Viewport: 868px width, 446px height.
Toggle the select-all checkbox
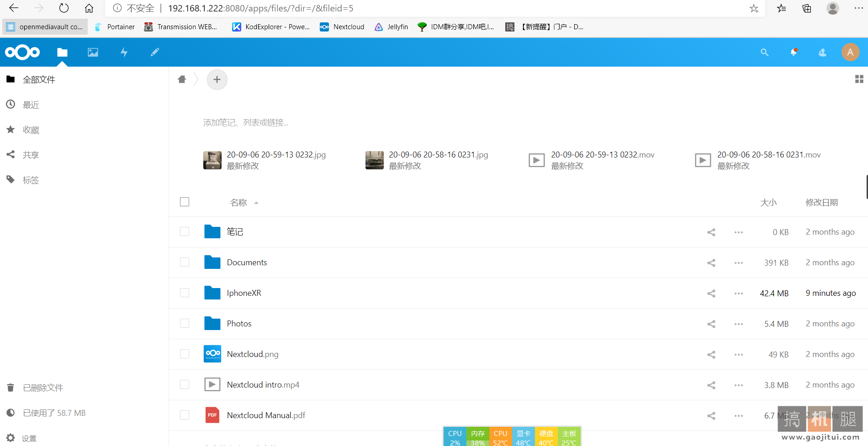[185, 202]
